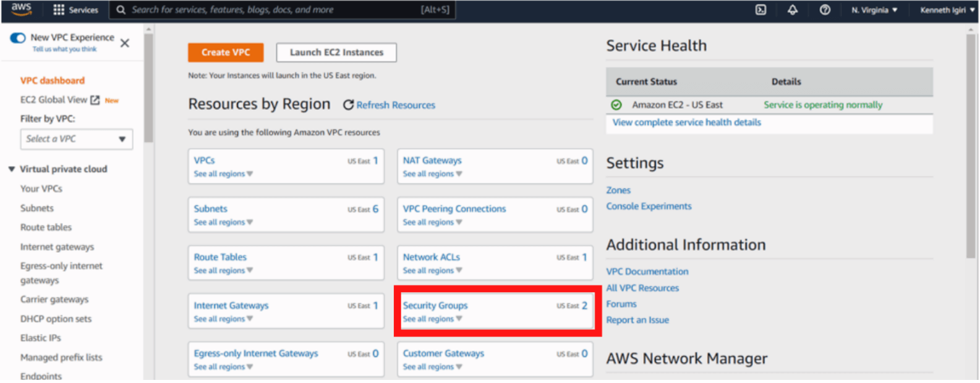Open the Services grid menu icon
980x383 pixels.
pyautogui.click(x=59, y=10)
